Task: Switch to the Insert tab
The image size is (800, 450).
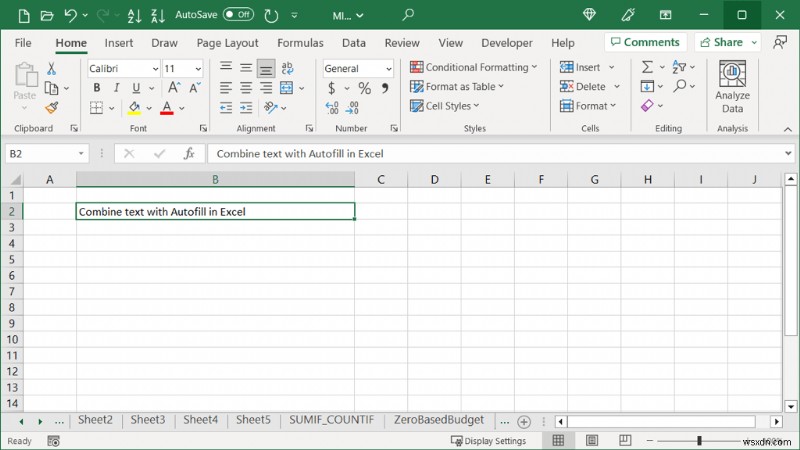Action: tap(118, 43)
